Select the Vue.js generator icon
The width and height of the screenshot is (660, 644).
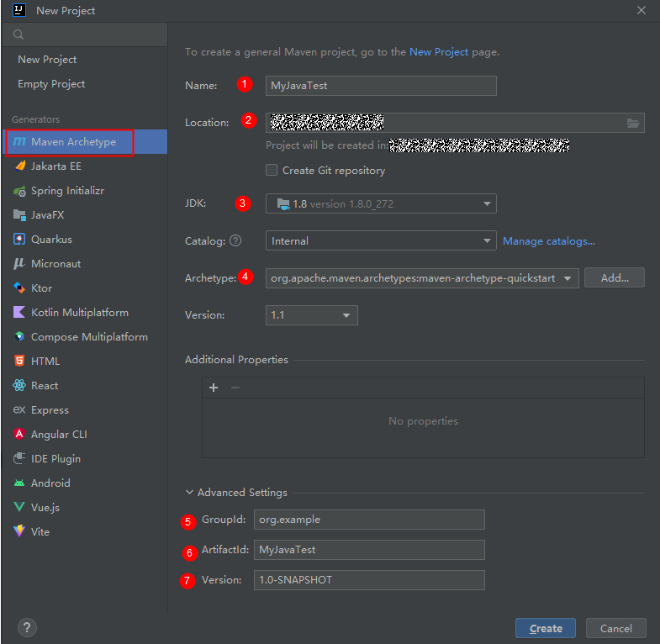pos(19,508)
